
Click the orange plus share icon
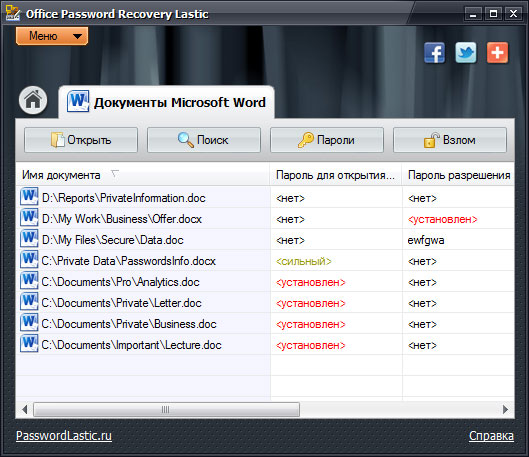[x=497, y=53]
